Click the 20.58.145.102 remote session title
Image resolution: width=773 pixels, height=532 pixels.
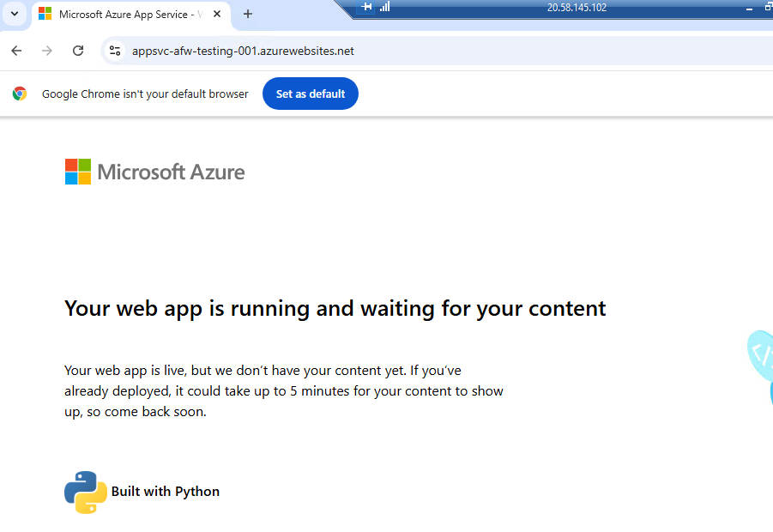(577, 8)
